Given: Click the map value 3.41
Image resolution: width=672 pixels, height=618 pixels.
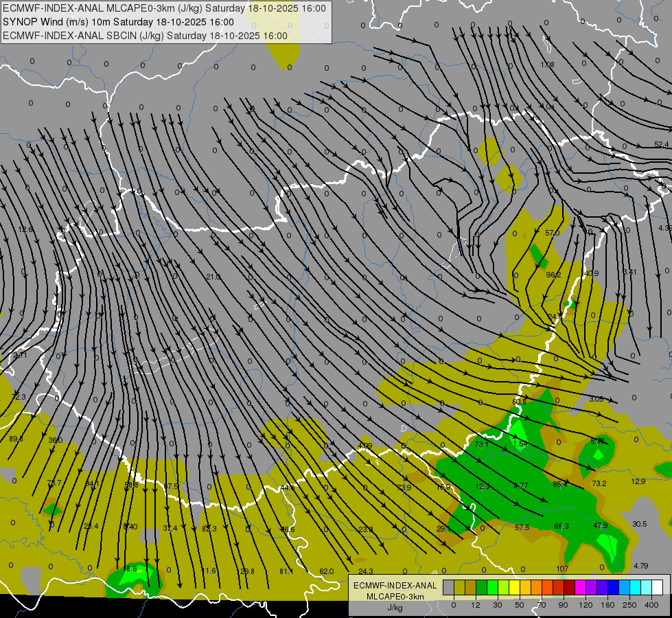Looking at the screenshot, I should tap(630, 272).
